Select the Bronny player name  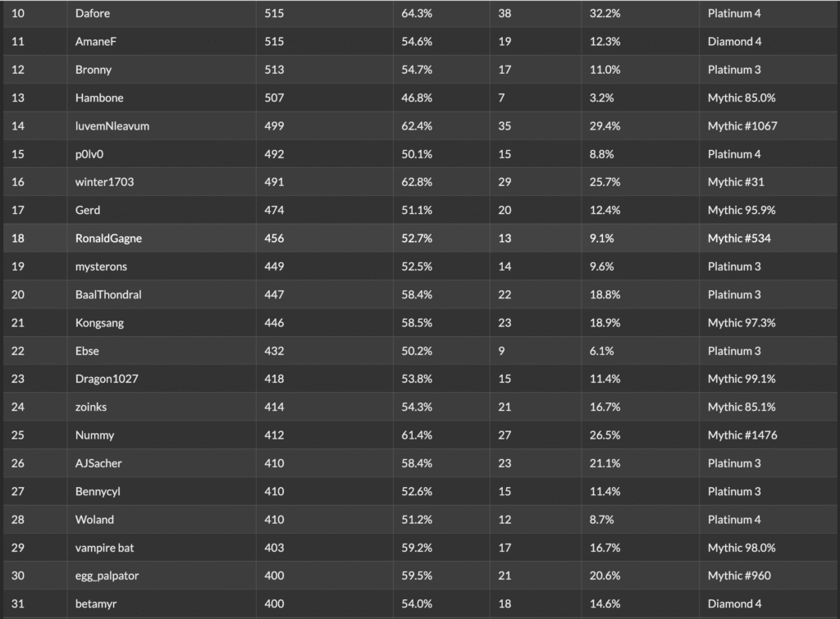(93, 70)
